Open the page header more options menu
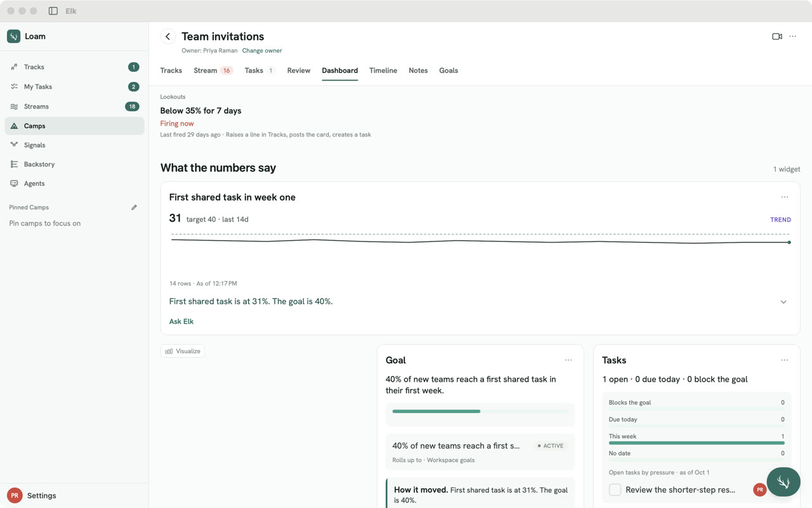Screen dimensions: 812x508 click(792, 36)
